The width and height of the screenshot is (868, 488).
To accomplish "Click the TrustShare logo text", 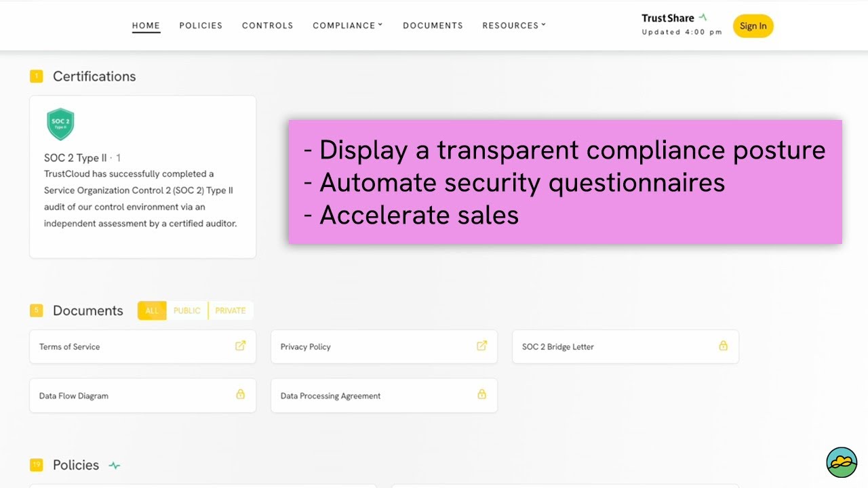I will click(x=668, y=18).
